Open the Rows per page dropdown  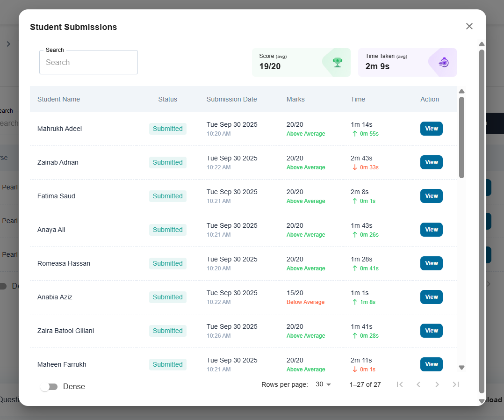[x=323, y=384]
